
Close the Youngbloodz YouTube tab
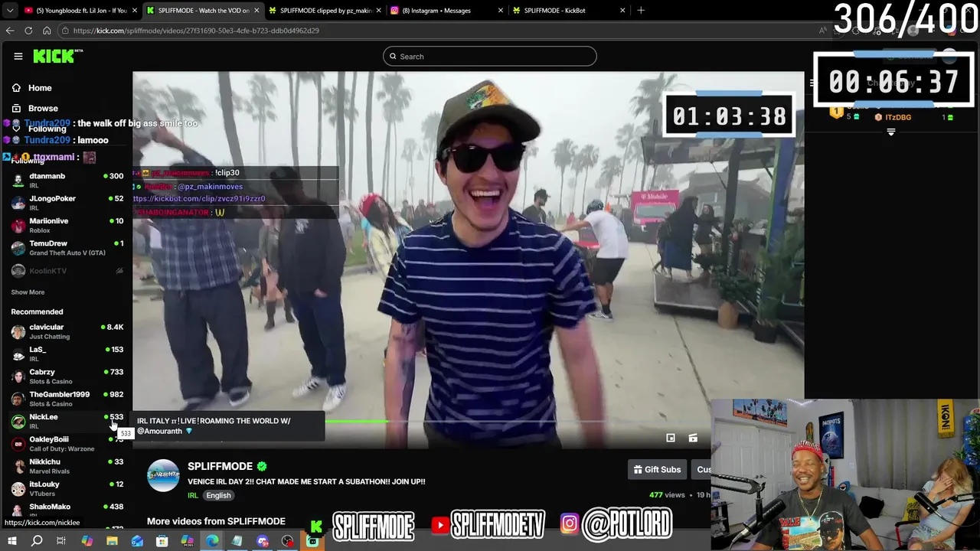135,11
